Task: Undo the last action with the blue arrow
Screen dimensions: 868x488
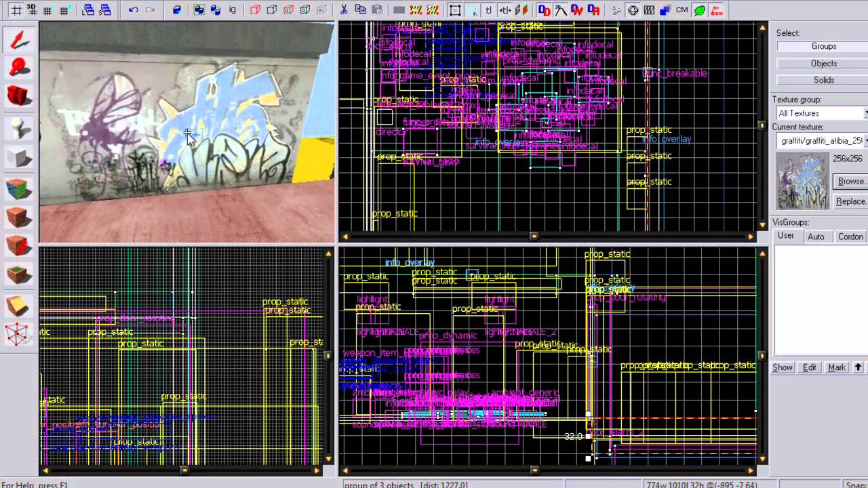Action: [133, 10]
